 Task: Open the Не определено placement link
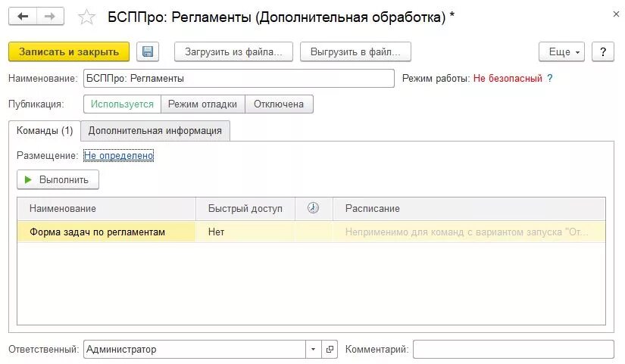tap(118, 155)
